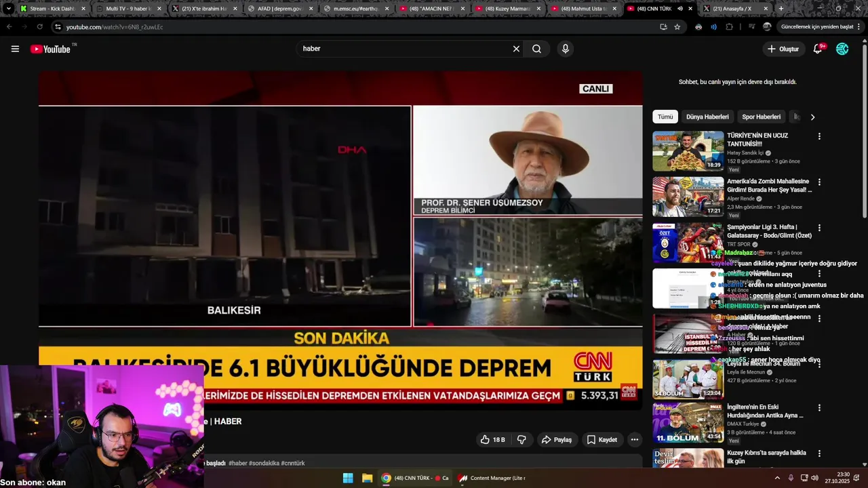The image size is (868, 488).
Task: Switch to Stream - Kick Dashboard tab
Action: [53, 9]
